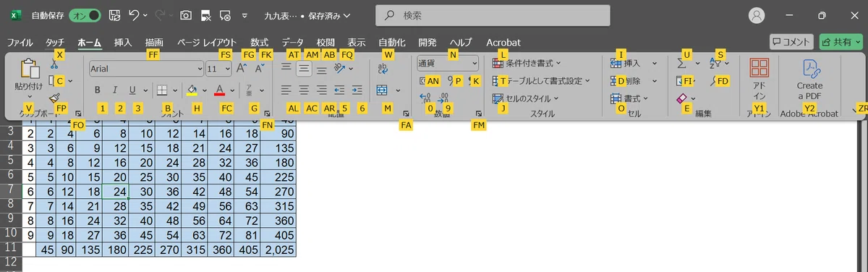
Task: Turn off the AutoSave (自動保存) switch
Action: (x=85, y=14)
